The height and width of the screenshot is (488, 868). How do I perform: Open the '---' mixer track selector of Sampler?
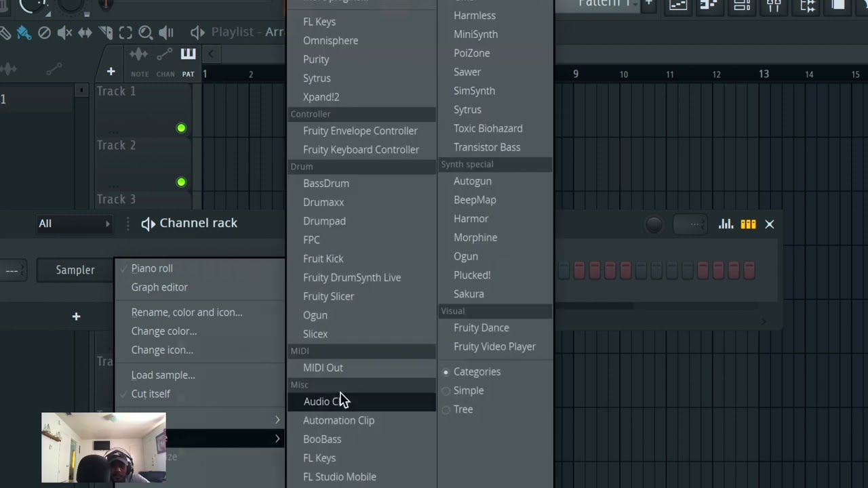click(12, 270)
